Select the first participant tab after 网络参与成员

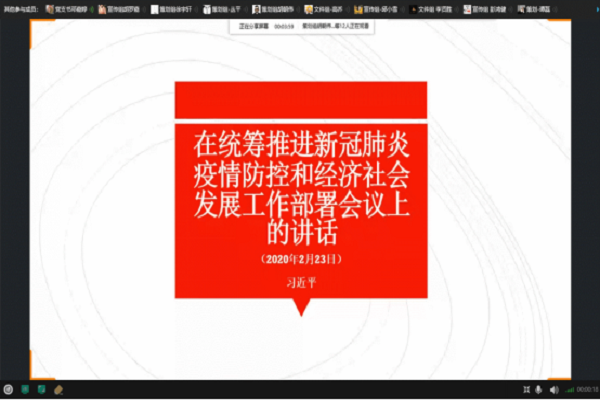(66, 8)
